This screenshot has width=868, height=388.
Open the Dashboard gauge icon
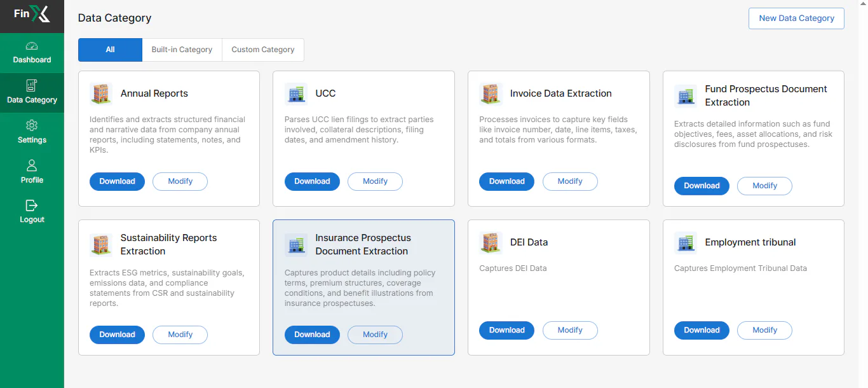[x=32, y=46]
